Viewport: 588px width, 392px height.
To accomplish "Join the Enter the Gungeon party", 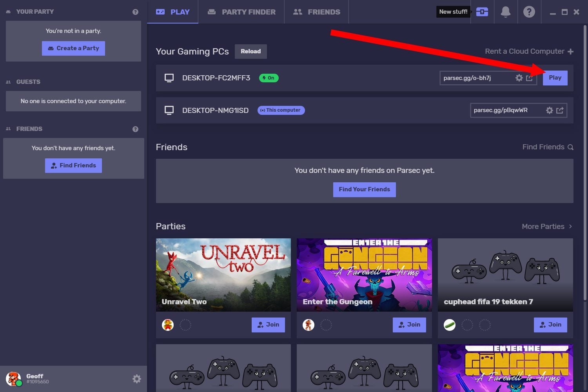I will point(409,325).
